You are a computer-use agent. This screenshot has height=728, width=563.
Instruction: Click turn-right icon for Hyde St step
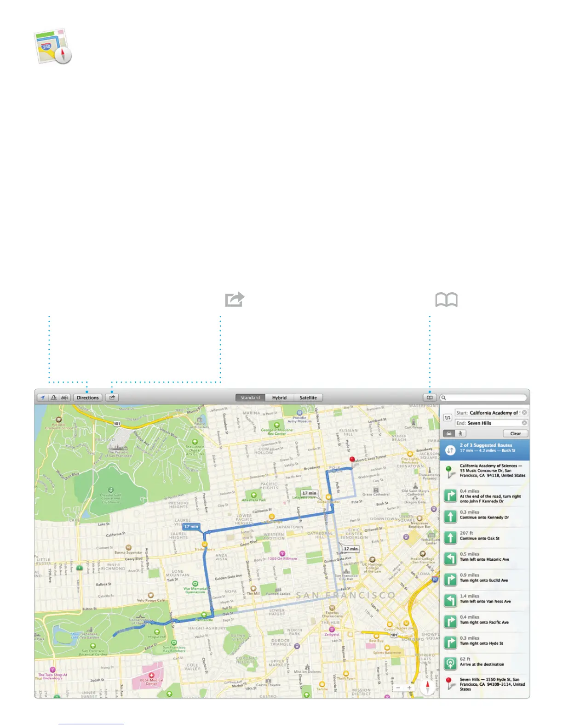click(450, 643)
